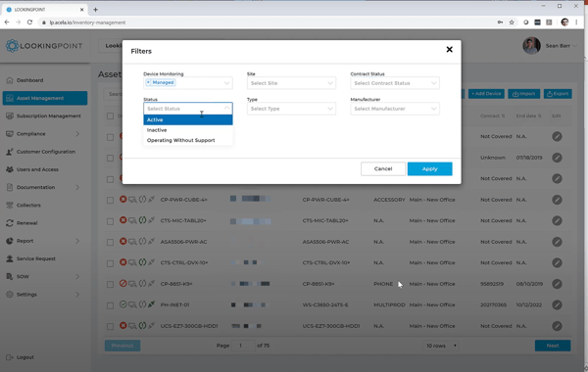This screenshot has height=372, width=588.
Task: Edit the CP-8851-K9= device row
Action: pos(557,284)
